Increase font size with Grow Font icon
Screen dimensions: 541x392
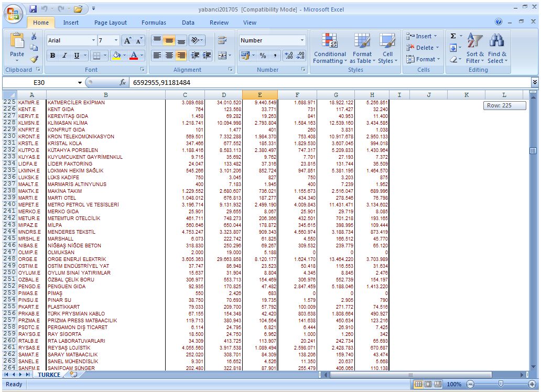[x=127, y=41]
